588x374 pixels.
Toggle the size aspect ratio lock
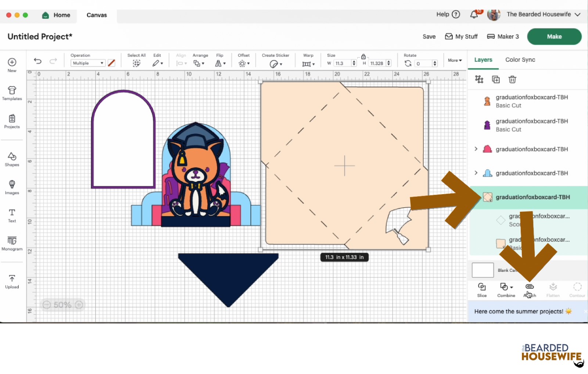coord(363,57)
